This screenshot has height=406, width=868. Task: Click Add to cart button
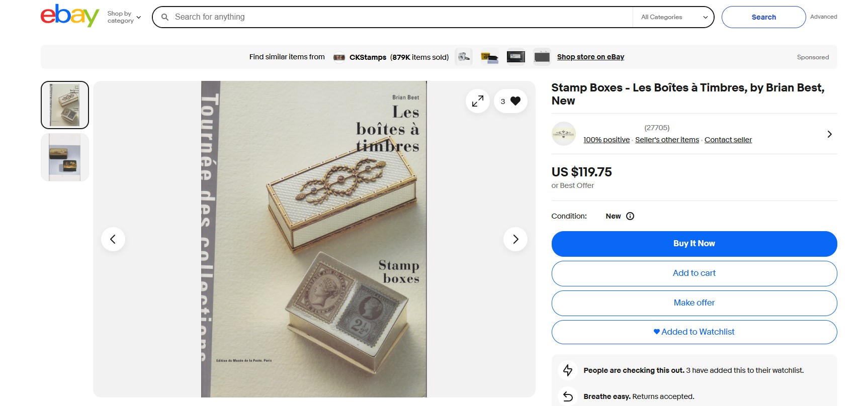pos(694,273)
